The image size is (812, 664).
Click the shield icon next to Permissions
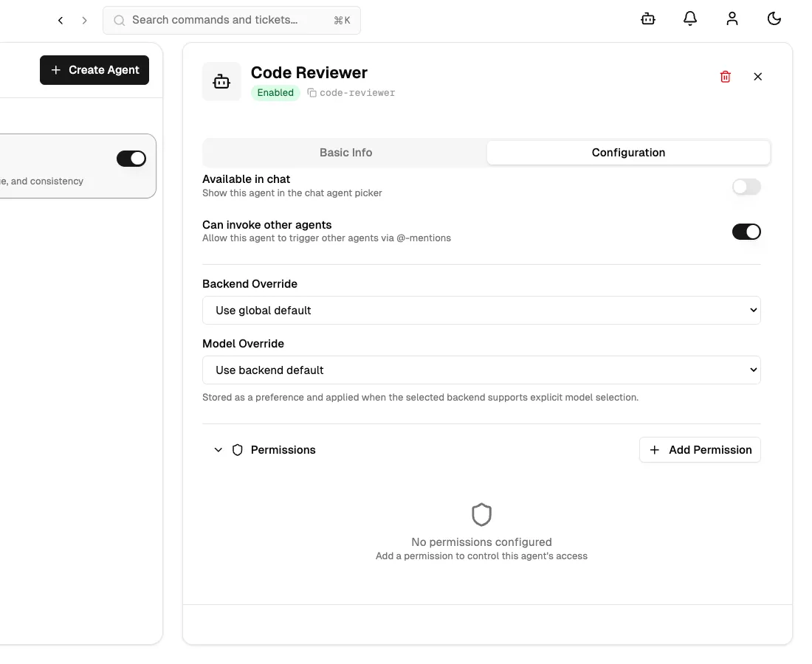click(x=237, y=449)
